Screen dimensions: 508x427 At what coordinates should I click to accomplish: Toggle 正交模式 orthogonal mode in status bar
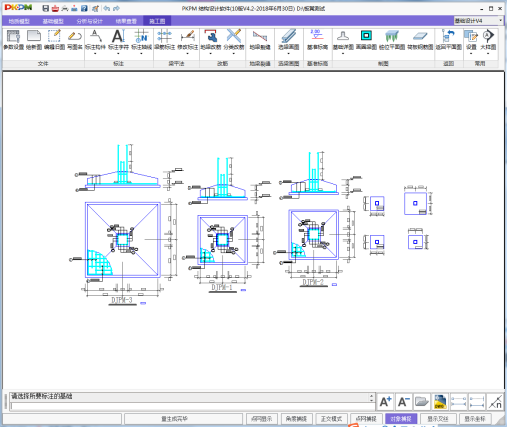(331, 419)
